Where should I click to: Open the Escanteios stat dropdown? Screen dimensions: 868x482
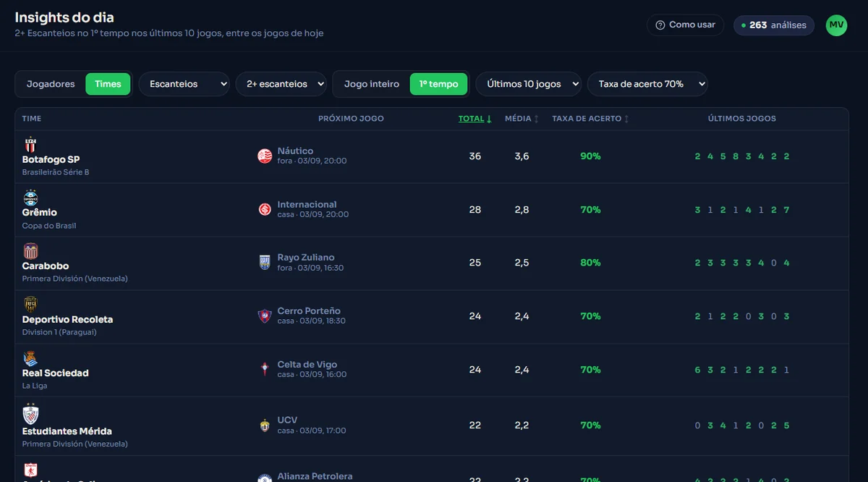pyautogui.click(x=184, y=84)
